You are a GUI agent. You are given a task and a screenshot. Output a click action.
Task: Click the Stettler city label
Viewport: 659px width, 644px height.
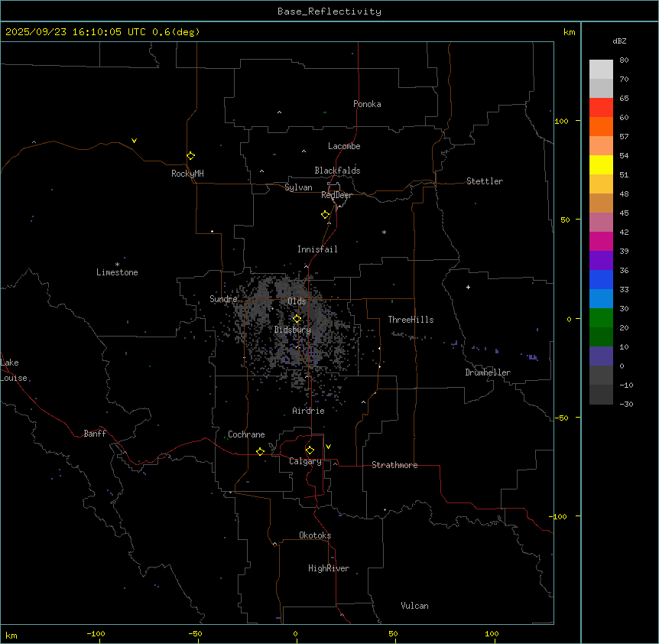485,181
